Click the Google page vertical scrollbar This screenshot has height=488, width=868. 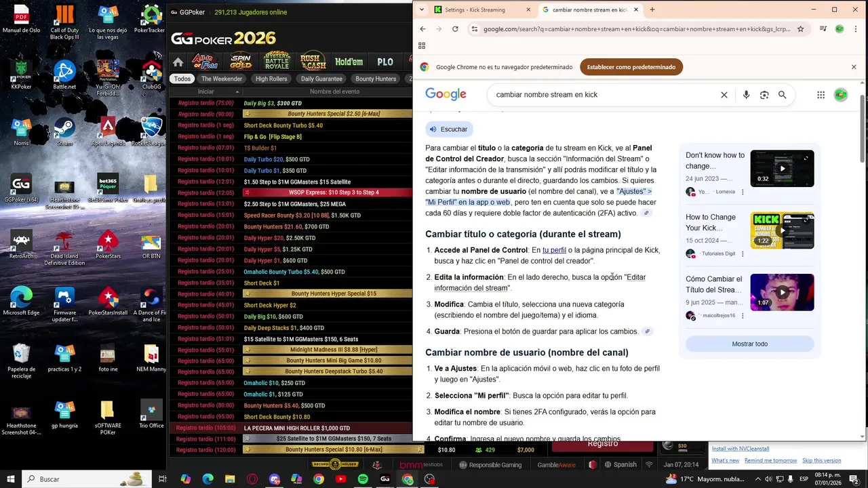click(x=863, y=129)
